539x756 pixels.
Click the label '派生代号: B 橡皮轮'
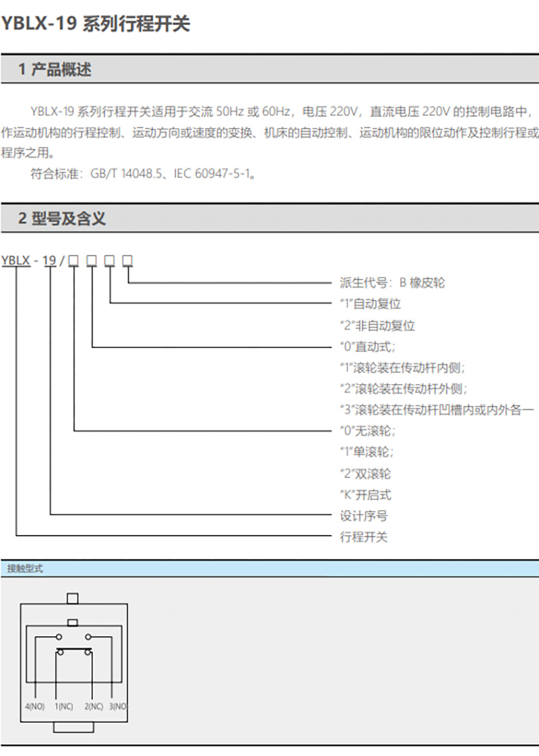click(x=392, y=282)
